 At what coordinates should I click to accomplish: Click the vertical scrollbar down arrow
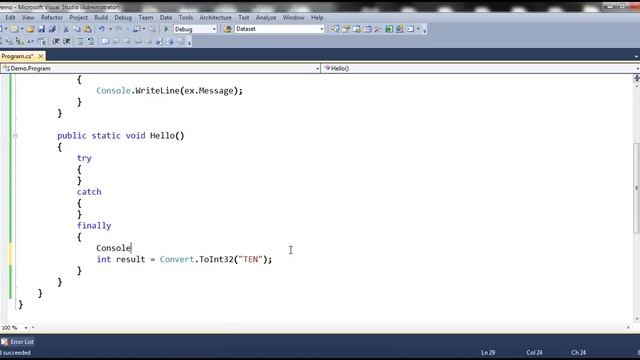[636, 319]
